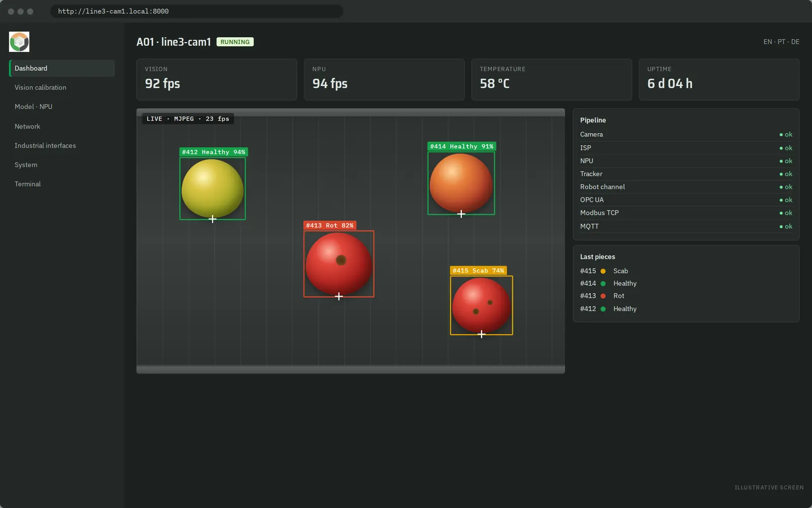
Task: Go to Vision calibration page
Action: 62,87
